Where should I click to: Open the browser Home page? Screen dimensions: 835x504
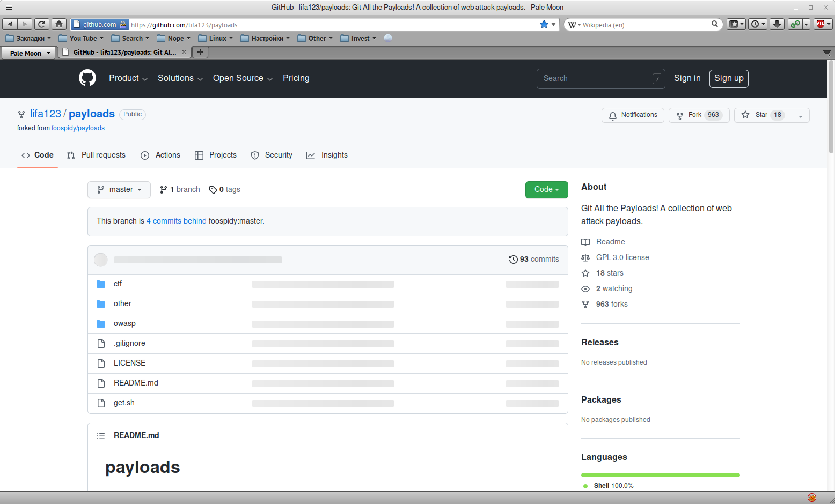(x=59, y=24)
